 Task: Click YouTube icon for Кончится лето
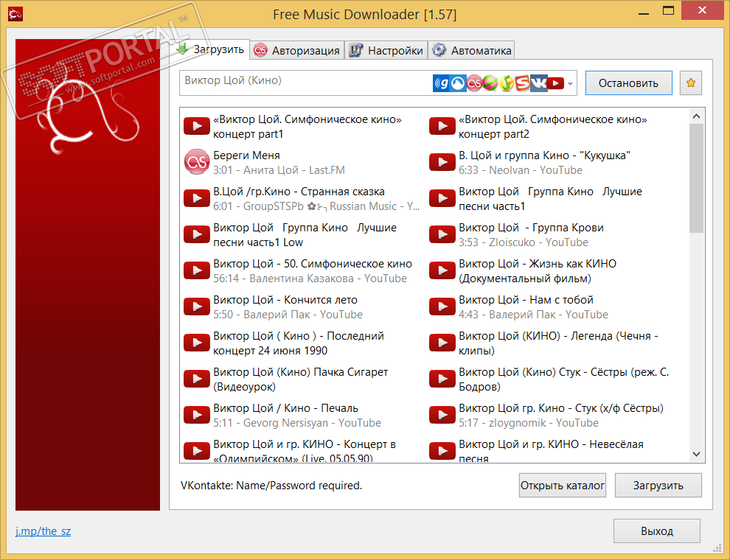196,307
